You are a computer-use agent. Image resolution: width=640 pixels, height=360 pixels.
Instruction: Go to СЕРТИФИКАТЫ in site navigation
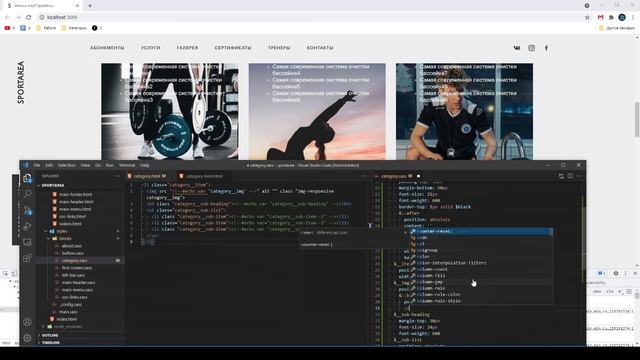(233, 48)
